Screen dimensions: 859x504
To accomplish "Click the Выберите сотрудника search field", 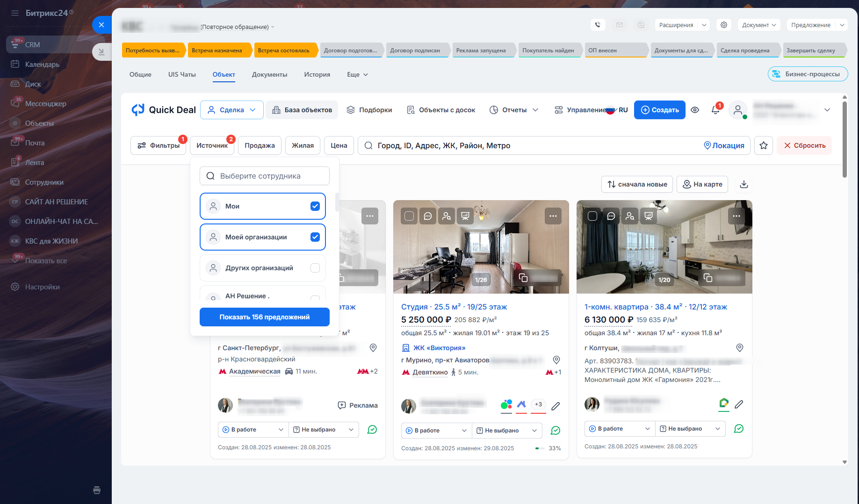I will point(264,176).
